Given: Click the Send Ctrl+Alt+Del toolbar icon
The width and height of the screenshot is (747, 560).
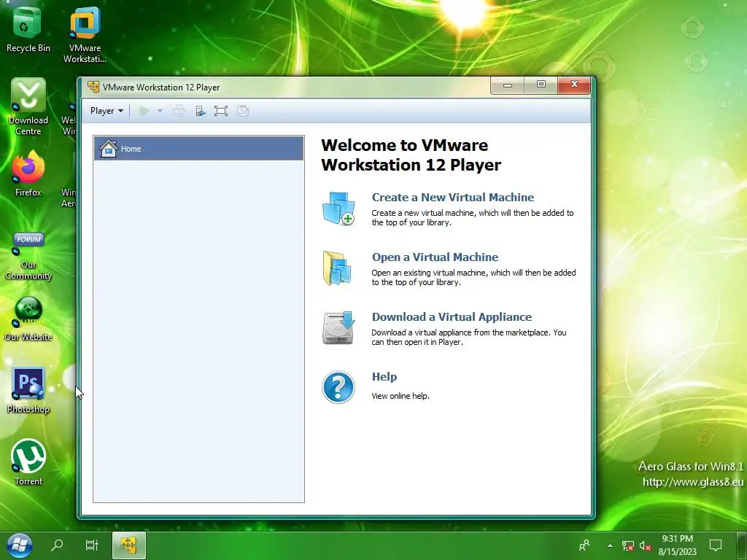Looking at the screenshot, I should point(179,111).
